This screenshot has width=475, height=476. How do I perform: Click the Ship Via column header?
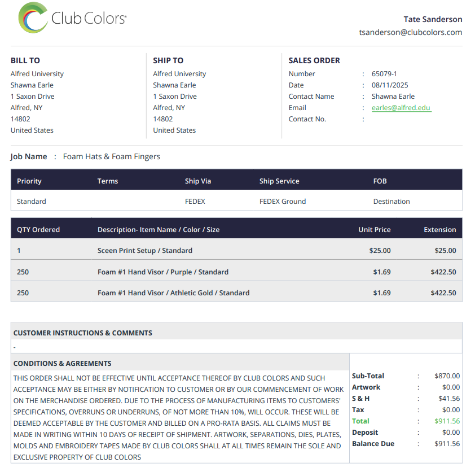click(198, 181)
